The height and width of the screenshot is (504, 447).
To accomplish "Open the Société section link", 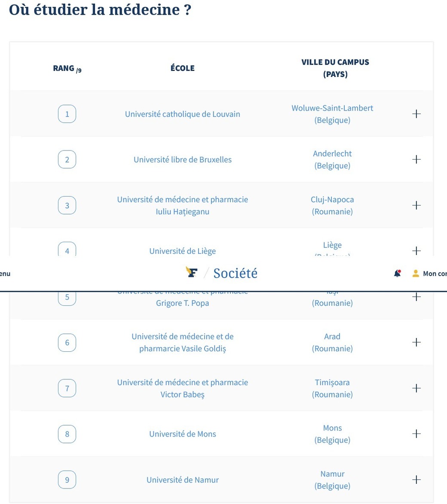I will (235, 274).
